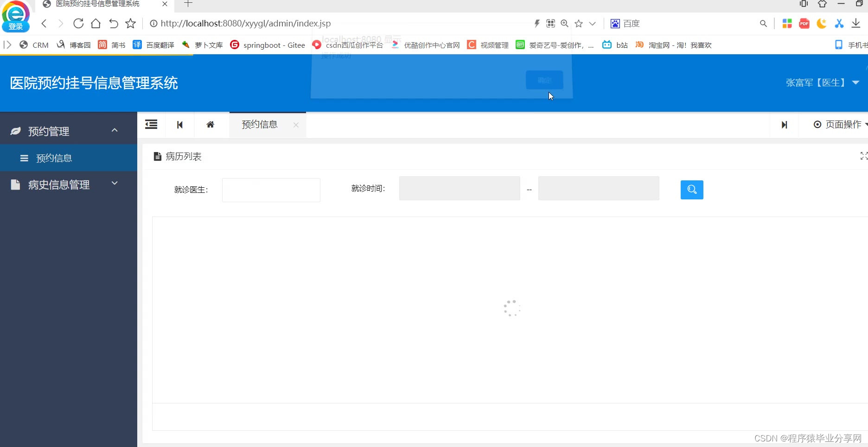The height and width of the screenshot is (447, 868).
Task: Close the 医院预约挂号信息管理系统 browser tab
Action: [x=165, y=4]
